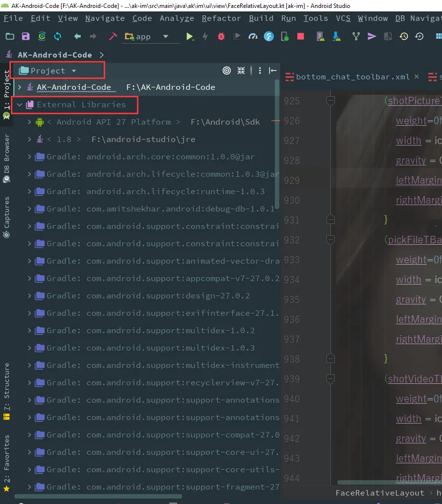Expand the design-27.0.2 Gradle library
Screen dimensions: 442x504
coord(29,296)
